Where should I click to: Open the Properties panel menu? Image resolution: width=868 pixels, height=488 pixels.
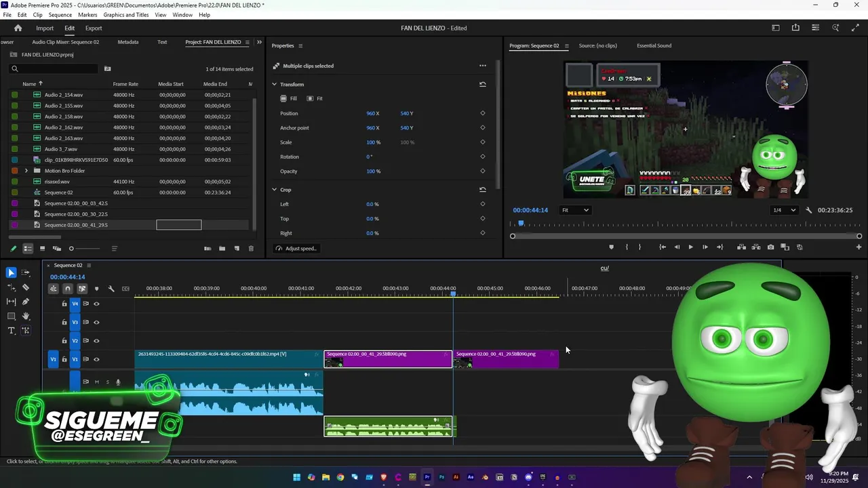(300, 46)
